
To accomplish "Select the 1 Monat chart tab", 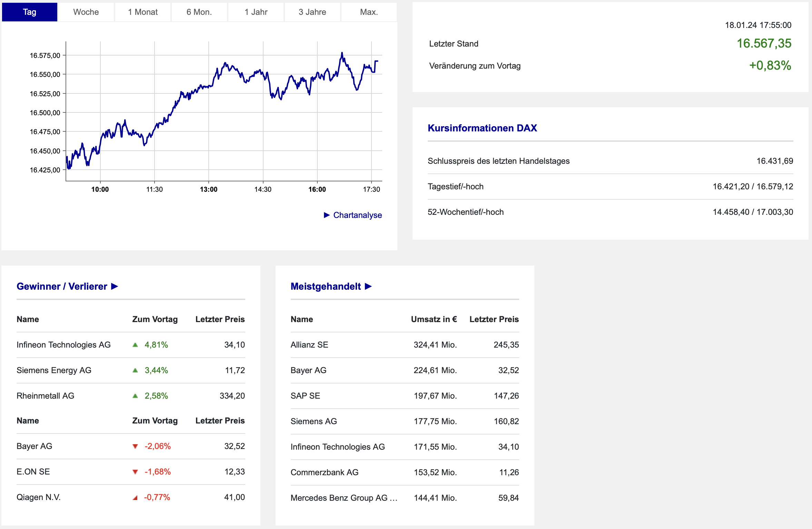I will (143, 12).
